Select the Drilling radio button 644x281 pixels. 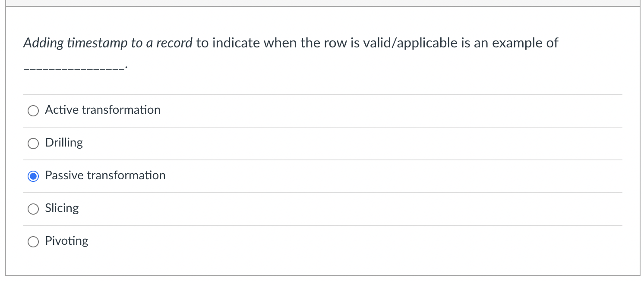(x=33, y=143)
